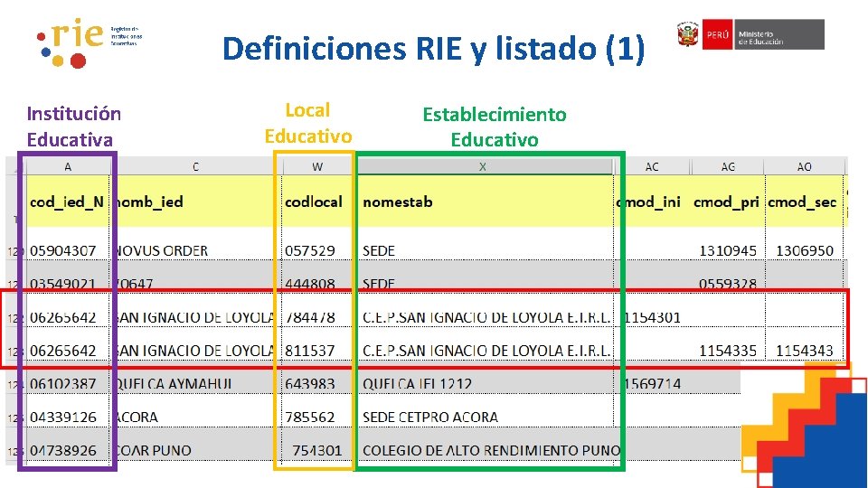The height and width of the screenshot is (488, 868).
Task: Select column header A
Action: pos(68,166)
